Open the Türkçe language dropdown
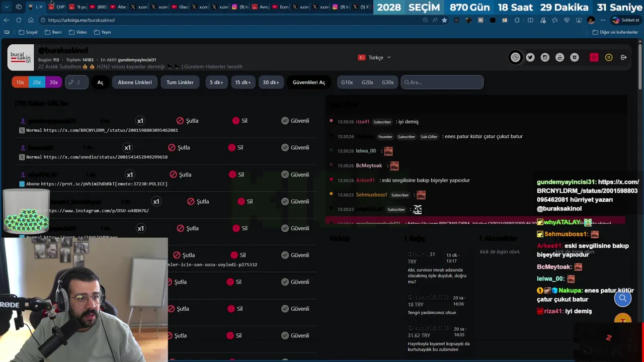The width and height of the screenshot is (644, 362). click(x=374, y=57)
